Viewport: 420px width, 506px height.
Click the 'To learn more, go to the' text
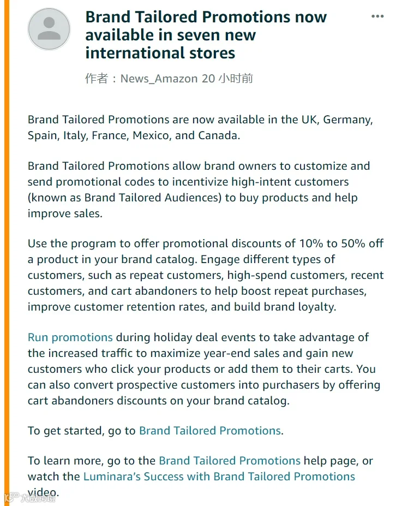click(x=92, y=461)
